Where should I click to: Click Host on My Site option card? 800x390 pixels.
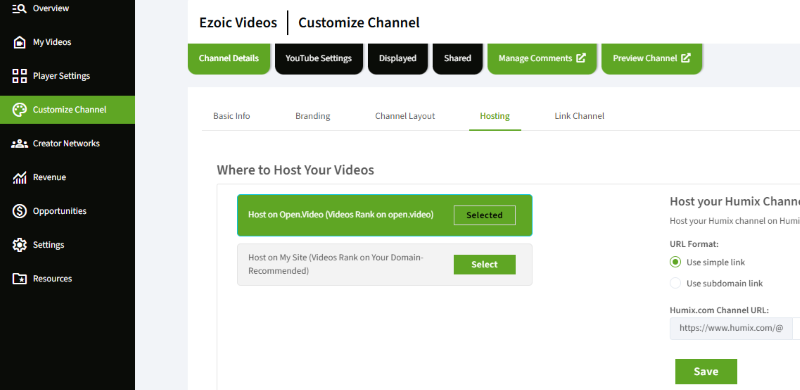point(385,264)
